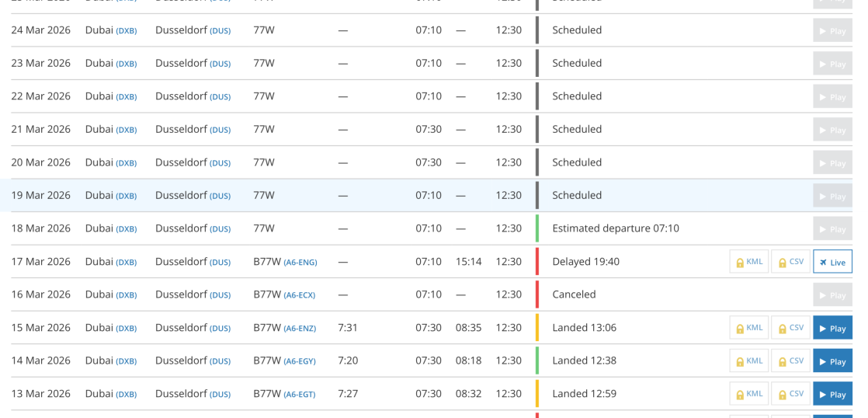The width and height of the screenshot is (868, 418).
Task: Download CSV for 15 Mar 2026 flight
Action: click(791, 328)
